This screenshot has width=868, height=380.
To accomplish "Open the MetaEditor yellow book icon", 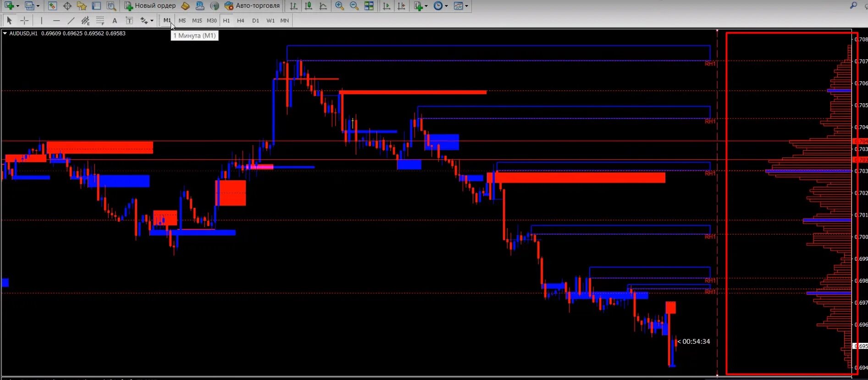I will click(x=185, y=6).
